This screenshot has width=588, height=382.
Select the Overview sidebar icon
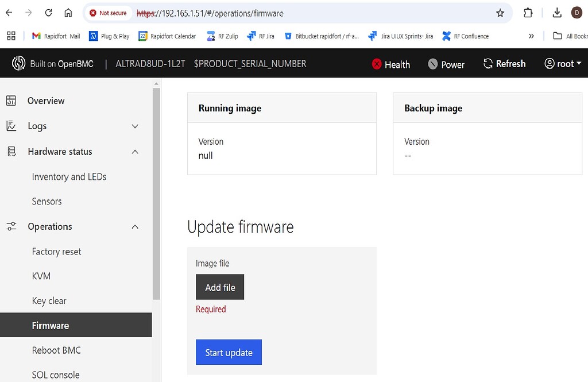click(12, 101)
